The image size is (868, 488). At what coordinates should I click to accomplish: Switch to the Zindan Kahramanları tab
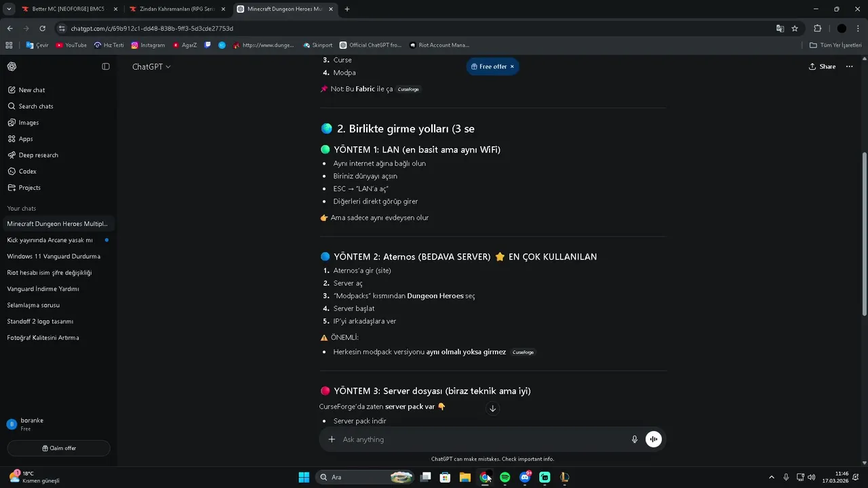(178, 9)
